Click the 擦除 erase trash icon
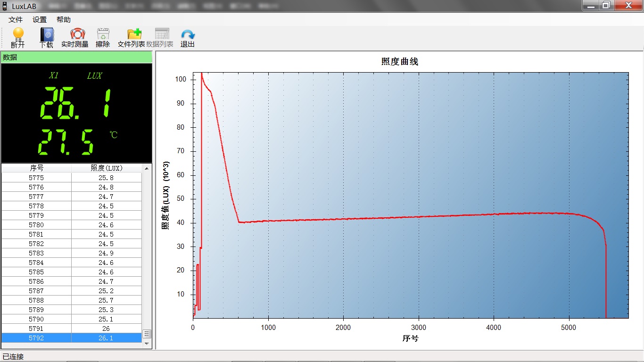Image resolution: width=644 pixels, height=362 pixels. pyautogui.click(x=103, y=38)
